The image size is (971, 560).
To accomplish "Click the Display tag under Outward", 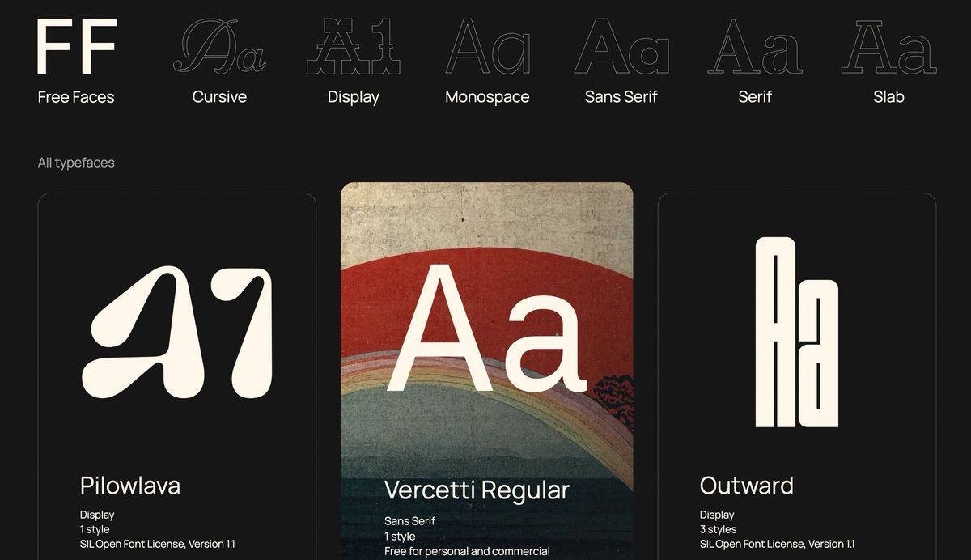I will (717, 515).
